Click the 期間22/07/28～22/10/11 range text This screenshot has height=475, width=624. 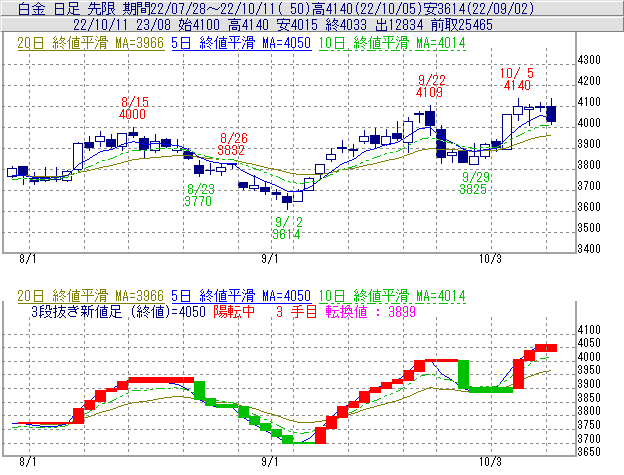[203, 9]
